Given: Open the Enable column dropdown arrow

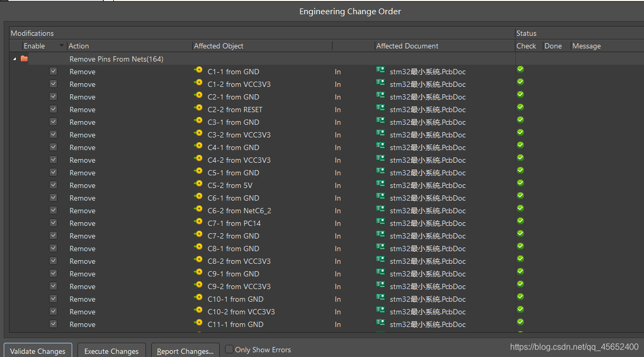Looking at the screenshot, I should (x=62, y=46).
